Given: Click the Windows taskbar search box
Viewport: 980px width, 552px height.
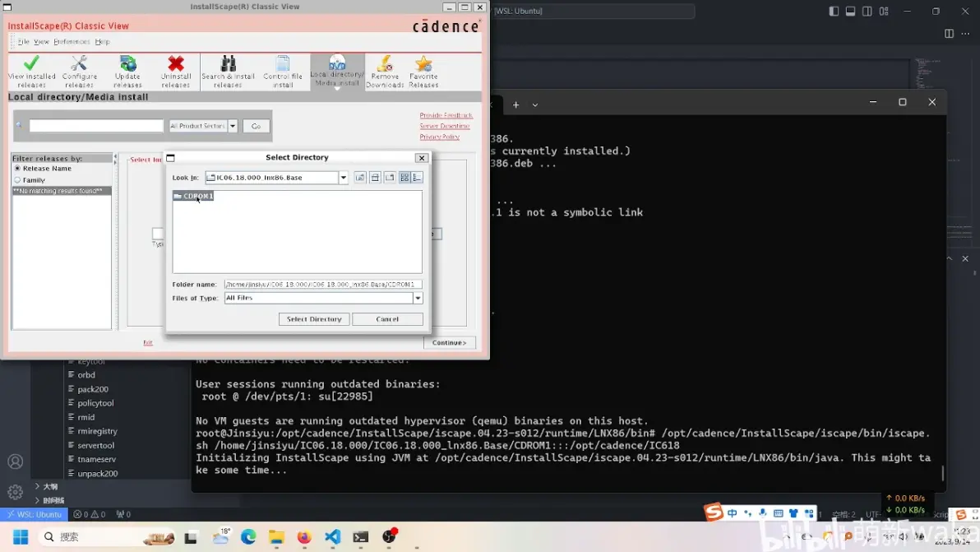Looking at the screenshot, I should click(x=106, y=537).
